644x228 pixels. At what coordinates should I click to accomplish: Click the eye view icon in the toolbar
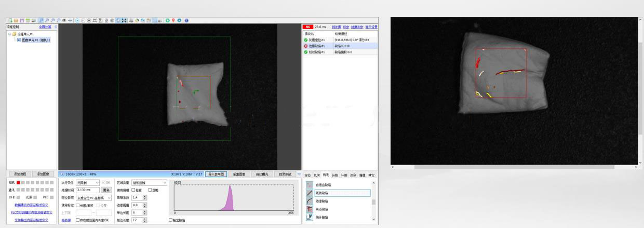point(64,20)
